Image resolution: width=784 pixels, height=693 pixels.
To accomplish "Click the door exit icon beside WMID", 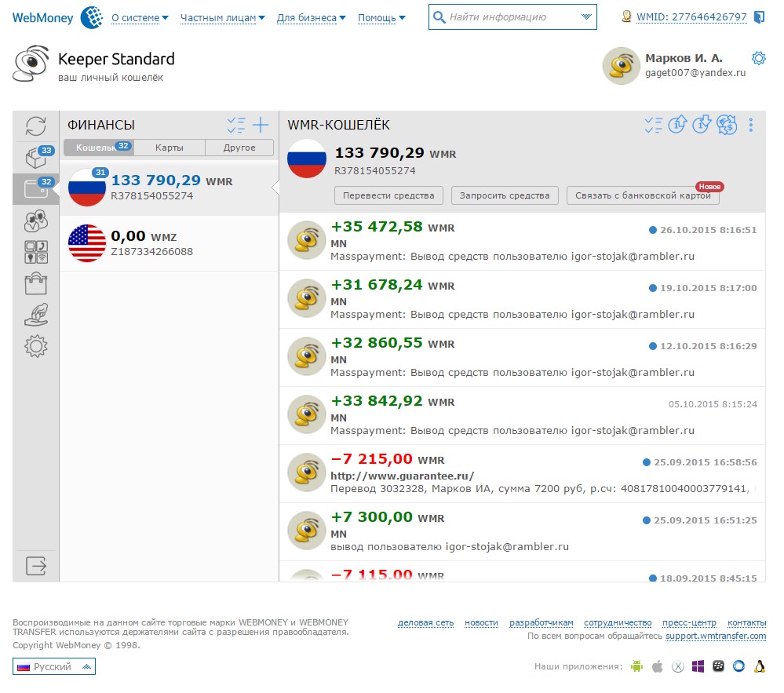I will pyautogui.click(x=759, y=17).
